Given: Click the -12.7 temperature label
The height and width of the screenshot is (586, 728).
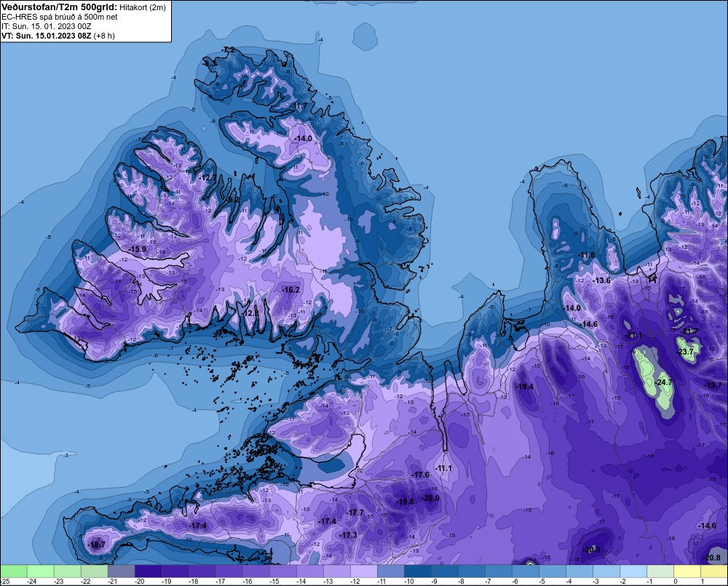Looking at the screenshot, I should click(208, 178).
